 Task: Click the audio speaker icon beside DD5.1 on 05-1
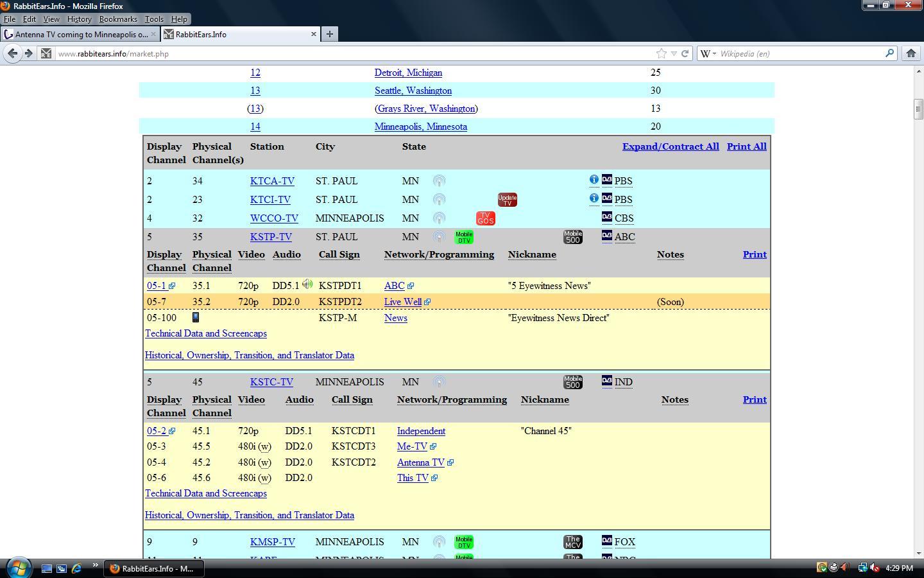tap(307, 284)
